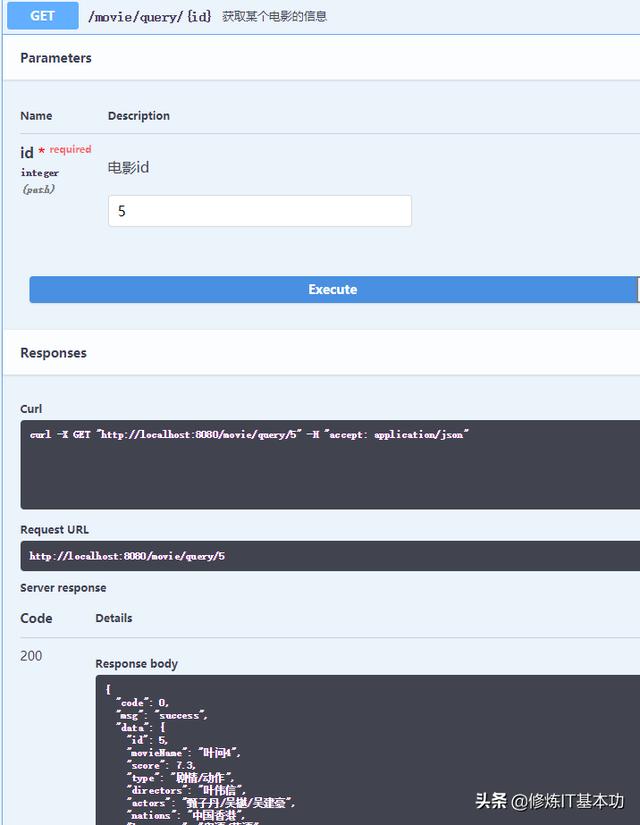The image size is (640, 825).
Task: Click the "directors" line in JSON response
Action: pyautogui.click(x=186, y=790)
